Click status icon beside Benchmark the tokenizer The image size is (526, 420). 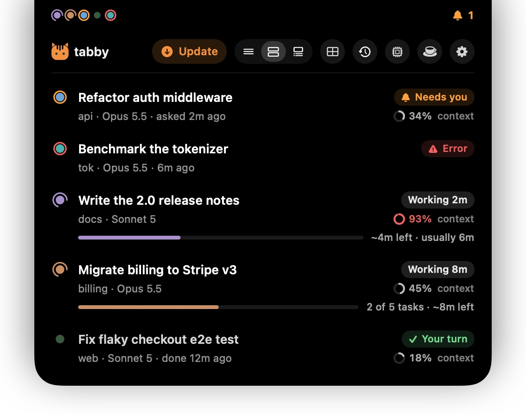pyautogui.click(x=60, y=149)
